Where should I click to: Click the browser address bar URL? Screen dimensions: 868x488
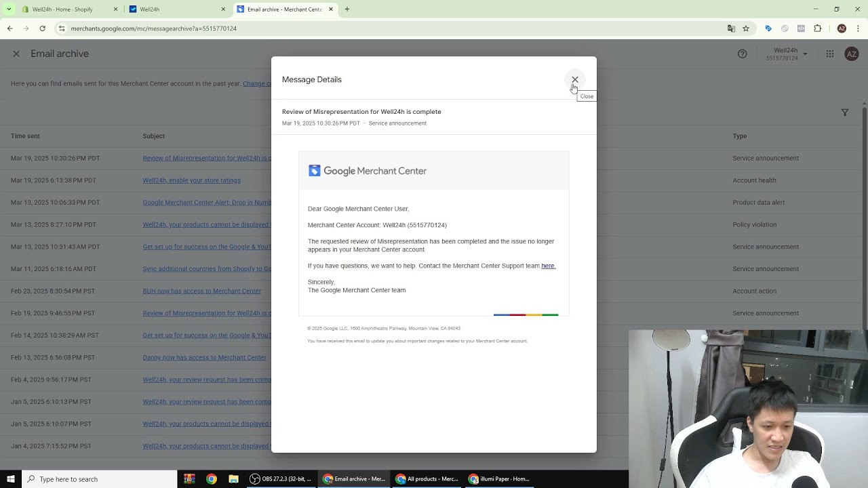click(x=153, y=28)
